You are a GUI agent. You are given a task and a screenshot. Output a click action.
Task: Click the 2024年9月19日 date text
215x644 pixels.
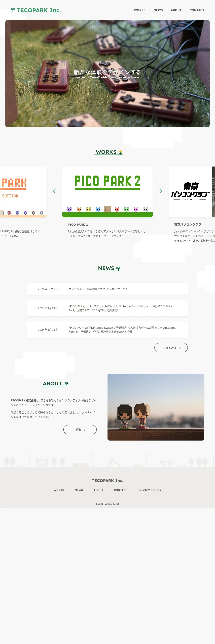(48, 308)
